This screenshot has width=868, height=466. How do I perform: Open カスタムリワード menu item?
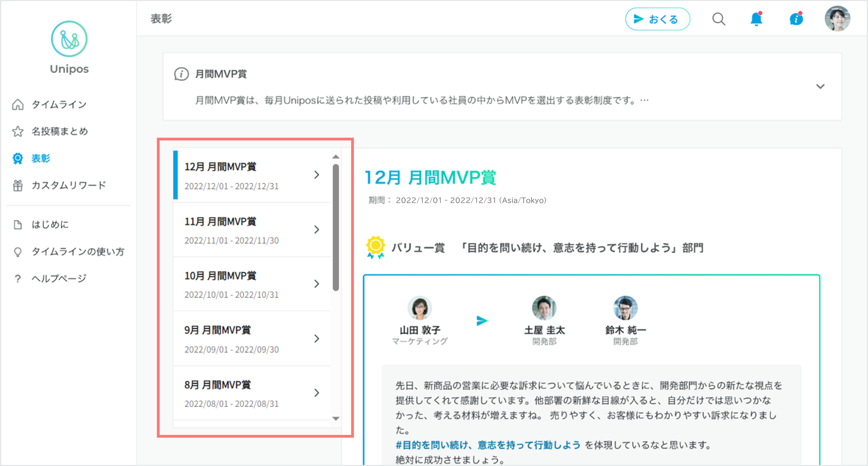click(x=69, y=185)
